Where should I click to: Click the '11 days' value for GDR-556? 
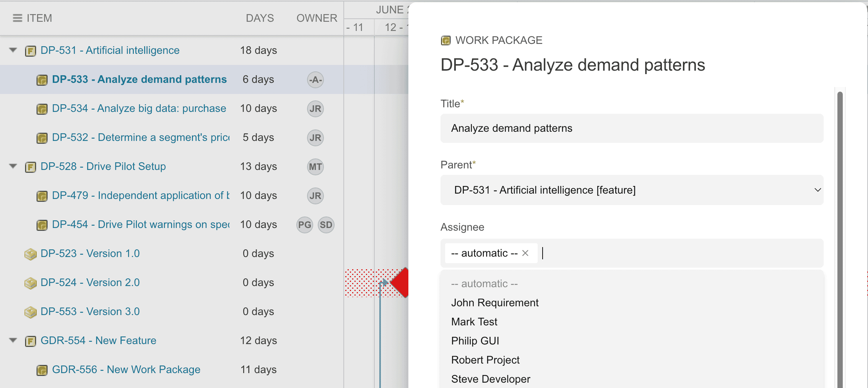tap(258, 370)
